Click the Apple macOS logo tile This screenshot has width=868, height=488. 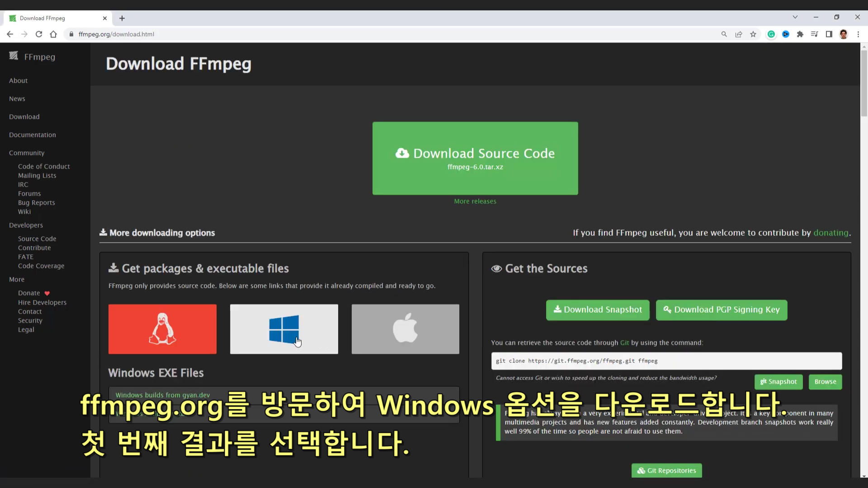[405, 329]
